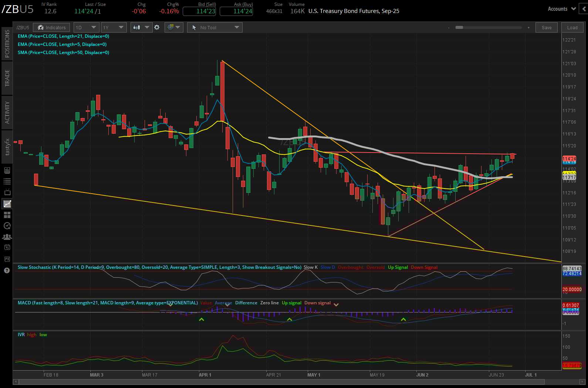Open the TV live video sidebar icon
Image resolution: width=588 pixels, height=388 pixels.
tap(7, 193)
